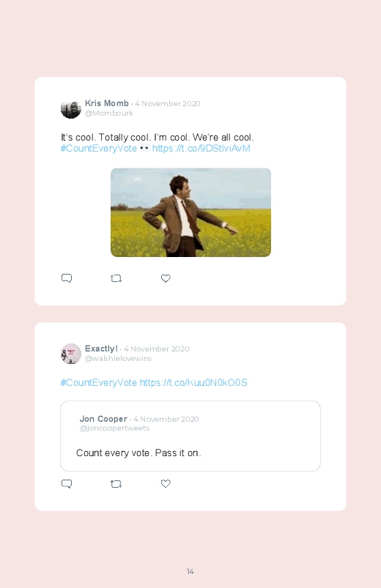This screenshot has width=381, height=588.
Task: Open the man-in-field GIF image
Action: pos(190,212)
